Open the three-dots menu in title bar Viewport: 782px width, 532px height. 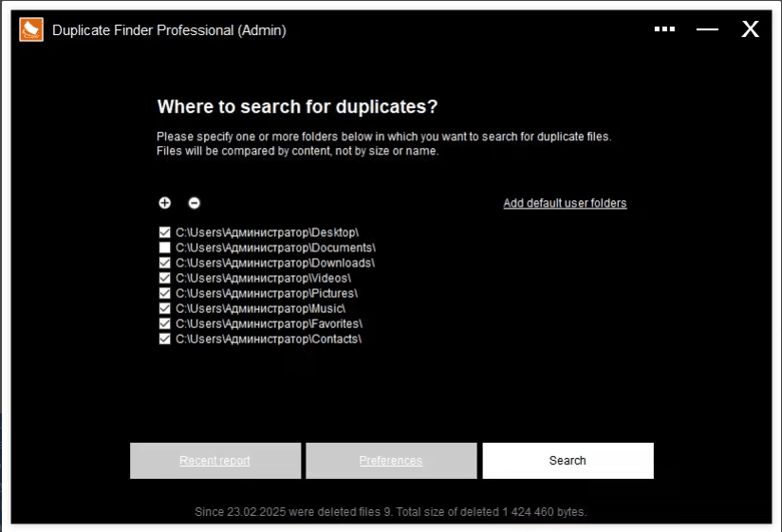tap(664, 29)
